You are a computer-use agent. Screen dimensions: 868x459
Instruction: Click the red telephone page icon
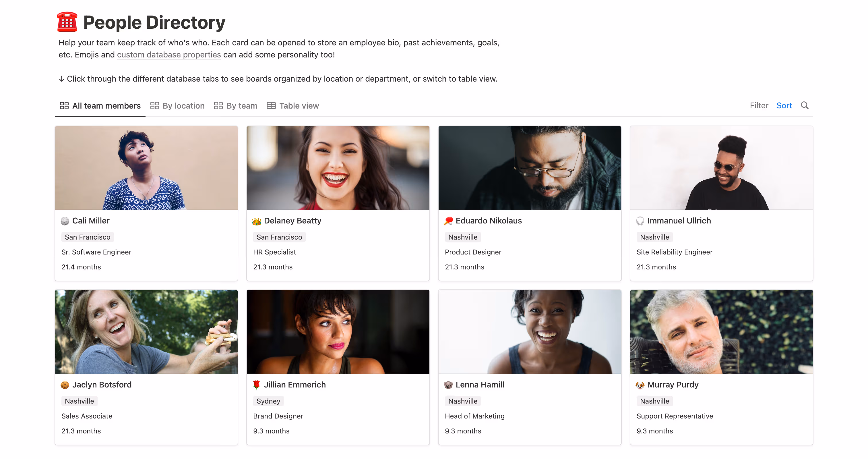pos(67,22)
